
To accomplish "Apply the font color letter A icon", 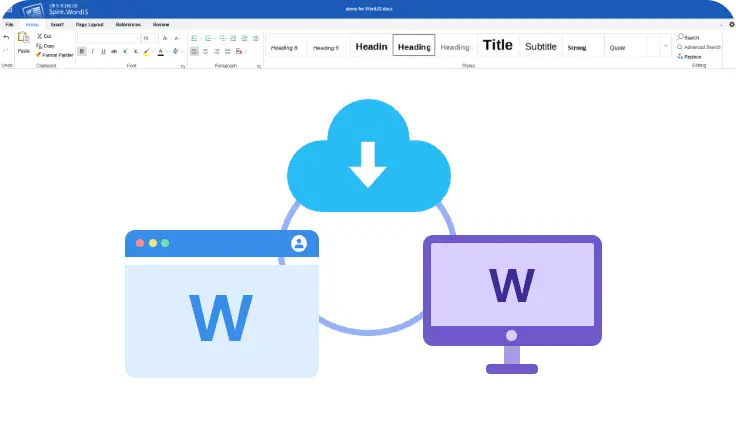I will pos(161,52).
